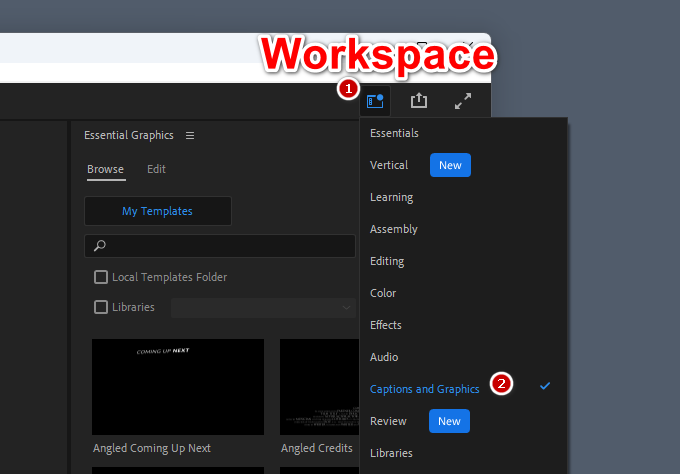The width and height of the screenshot is (680, 474).
Task: Open the Workspaces menu icon
Action: [x=375, y=101]
